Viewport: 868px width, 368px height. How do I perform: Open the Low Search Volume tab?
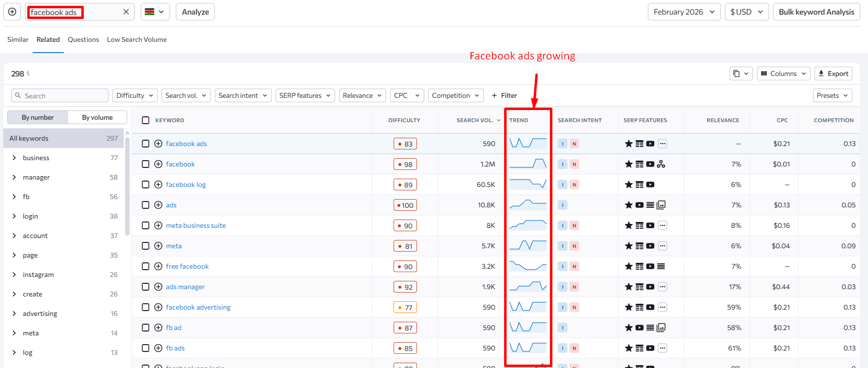(x=137, y=39)
